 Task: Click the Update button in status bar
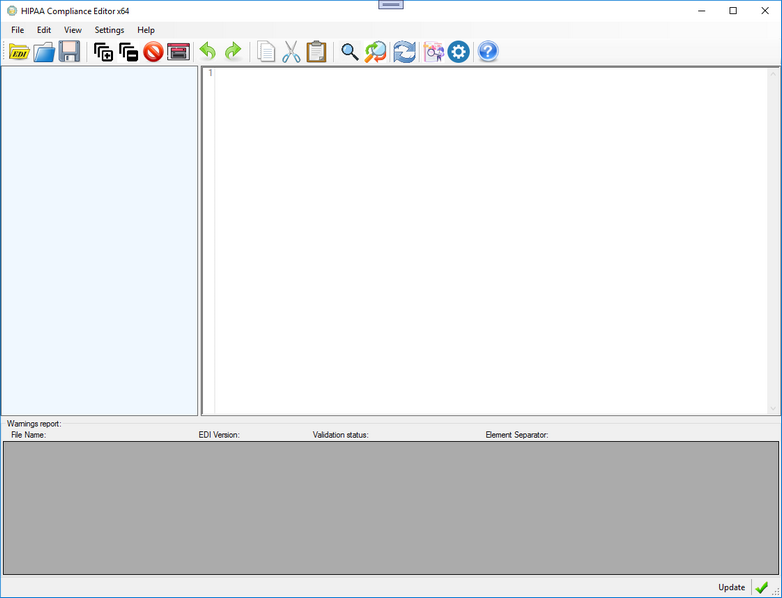731,588
